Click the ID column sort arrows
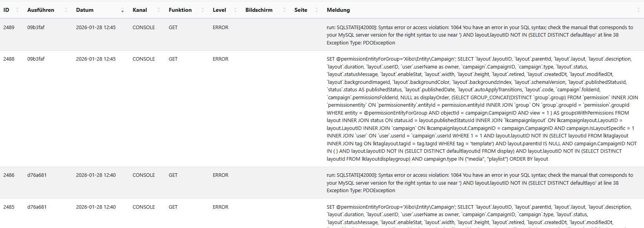The height and width of the screenshot is (228, 644). click(17, 10)
